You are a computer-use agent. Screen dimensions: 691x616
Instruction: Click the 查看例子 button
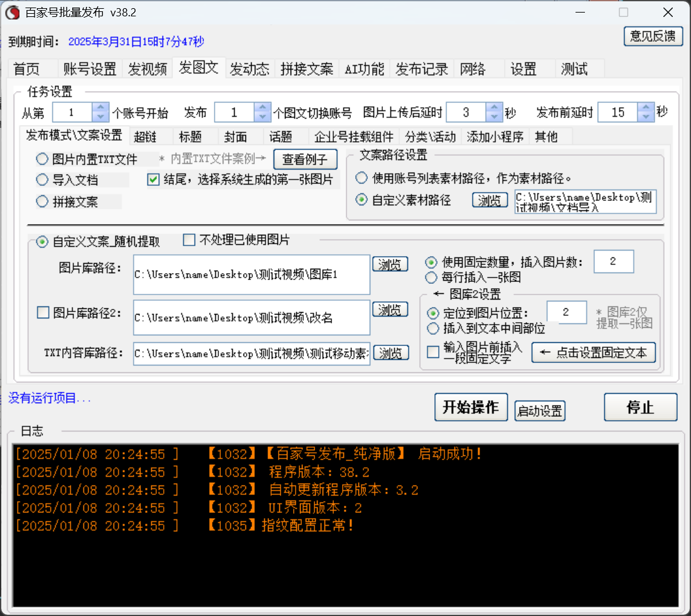[x=305, y=159]
